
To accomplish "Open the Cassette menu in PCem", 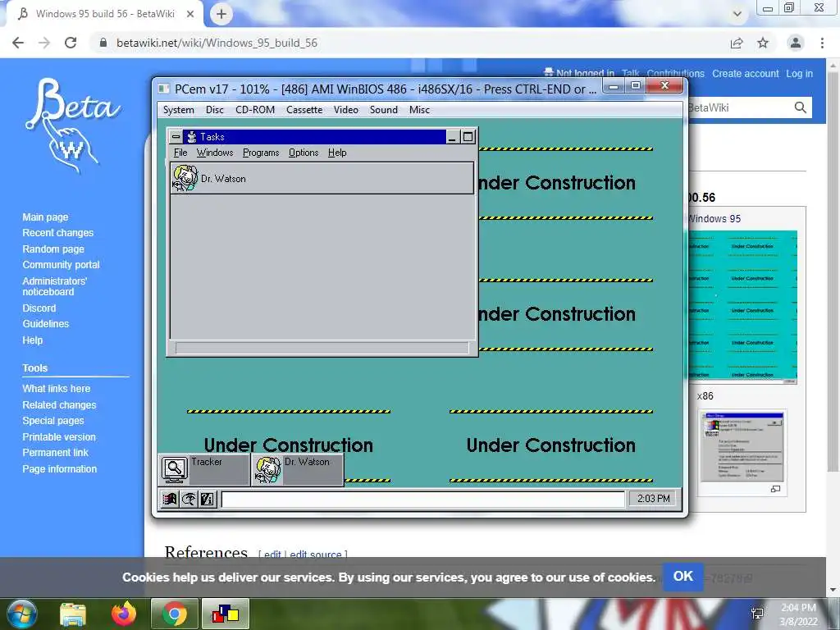I will click(x=304, y=110).
